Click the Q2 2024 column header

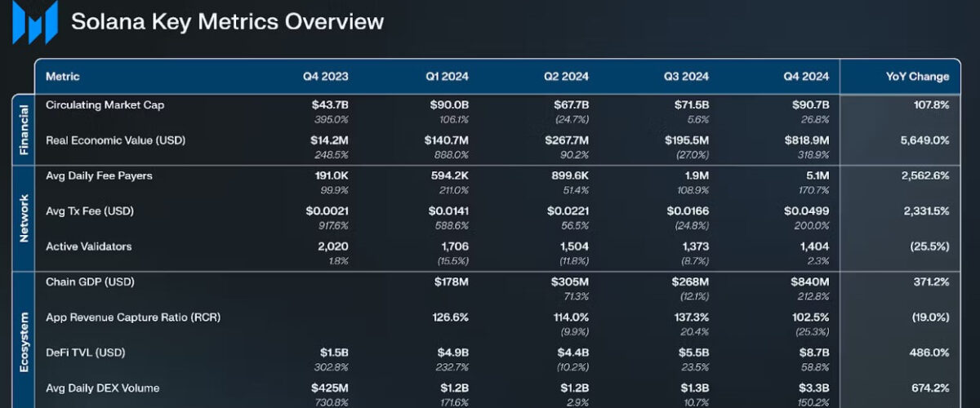point(566,77)
